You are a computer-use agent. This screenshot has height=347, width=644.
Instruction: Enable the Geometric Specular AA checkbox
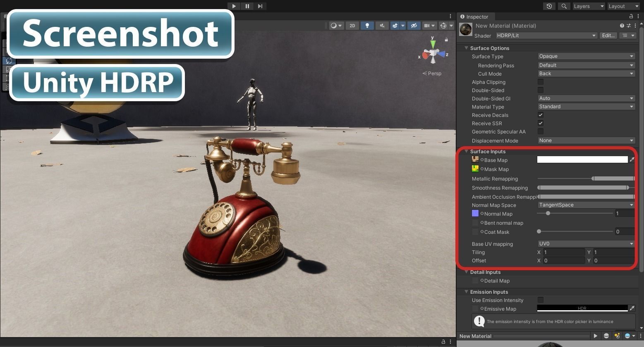pos(541,131)
